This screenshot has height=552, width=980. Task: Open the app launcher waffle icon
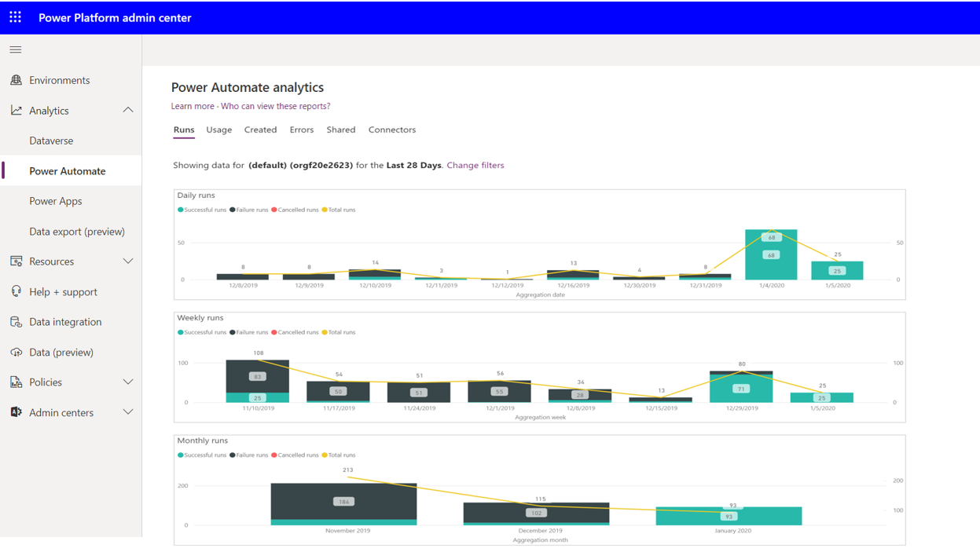click(15, 16)
